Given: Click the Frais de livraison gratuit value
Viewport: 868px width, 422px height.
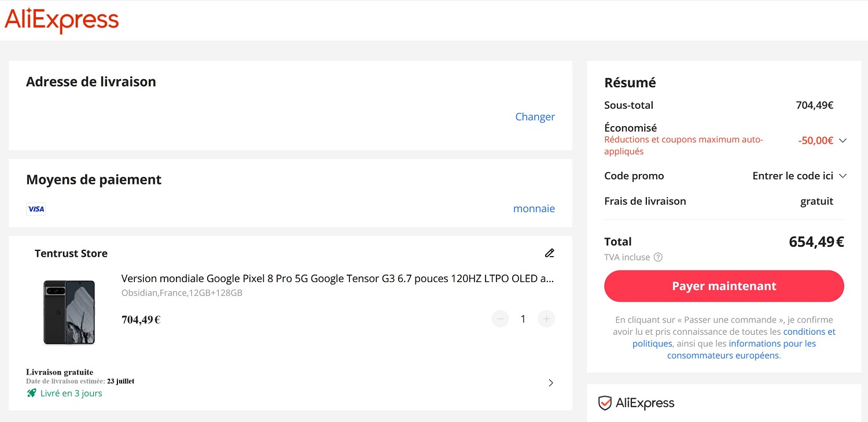Looking at the screenshot, I should click(x=816, y=201).
